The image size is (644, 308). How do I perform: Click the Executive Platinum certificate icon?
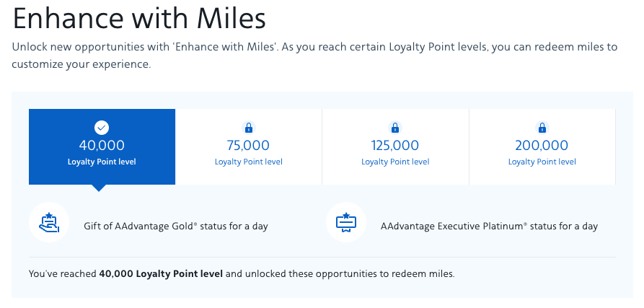(x=346, y=222)
